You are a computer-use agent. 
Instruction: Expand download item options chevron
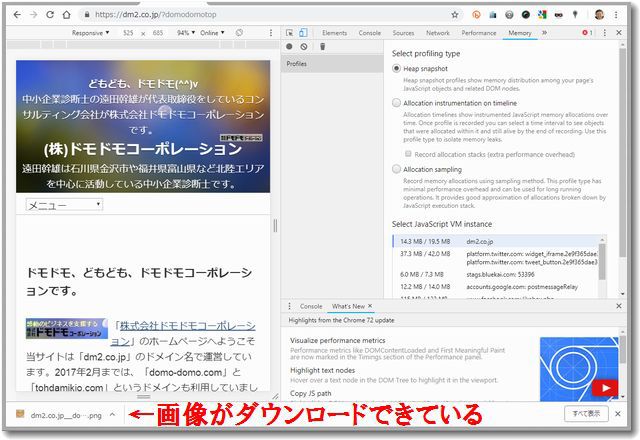click(x=113, y=415)
